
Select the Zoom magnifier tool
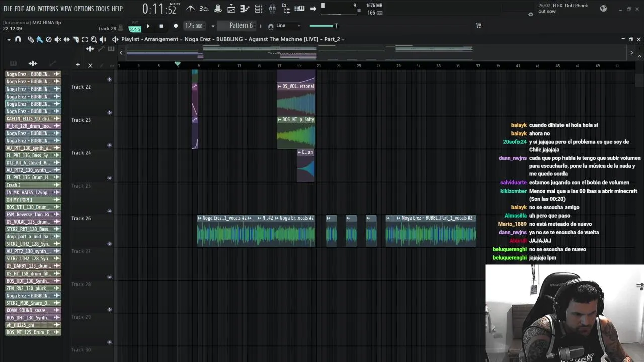tap(94, 39)
